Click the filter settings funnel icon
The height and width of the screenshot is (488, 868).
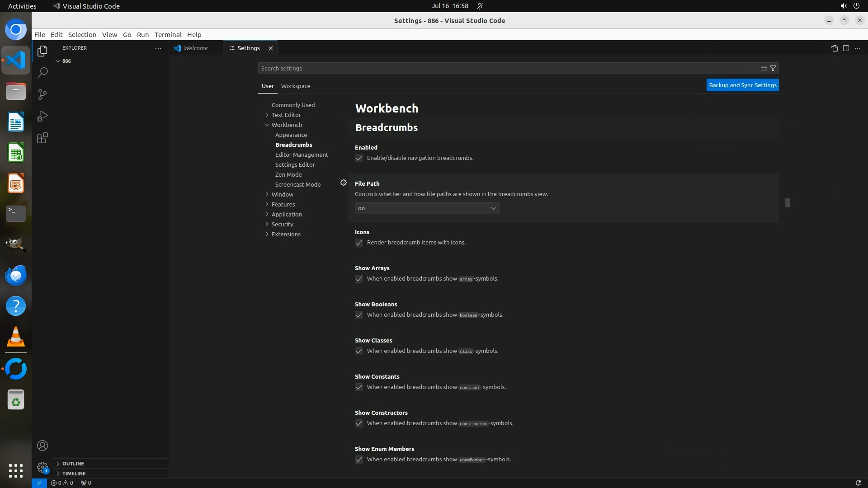[773, 68]
